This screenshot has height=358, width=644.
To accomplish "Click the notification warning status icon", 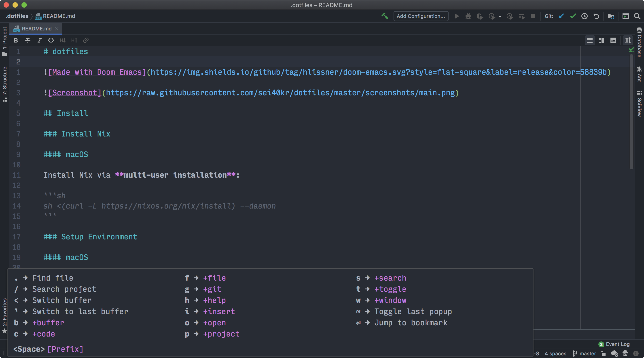I will click(636, 354).
